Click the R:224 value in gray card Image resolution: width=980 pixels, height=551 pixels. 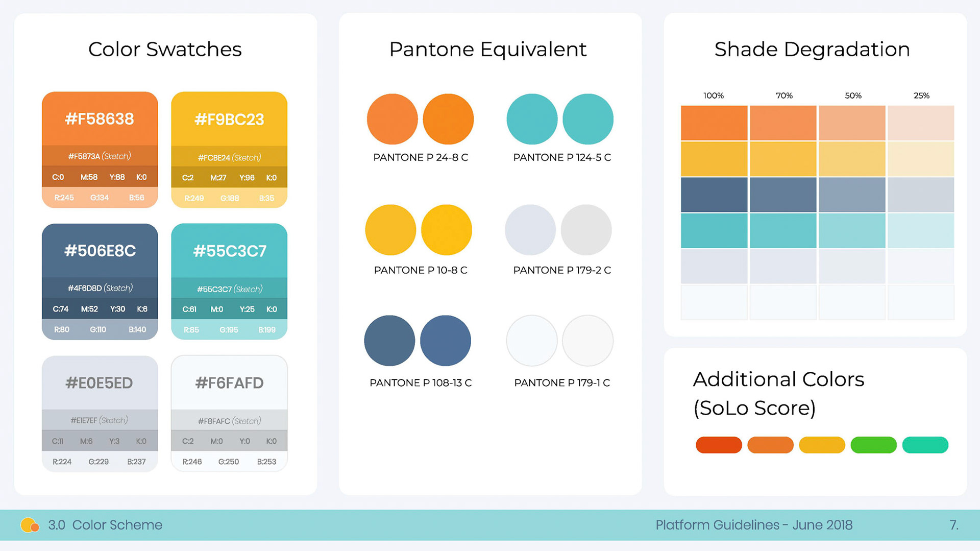tap(62, 462)
